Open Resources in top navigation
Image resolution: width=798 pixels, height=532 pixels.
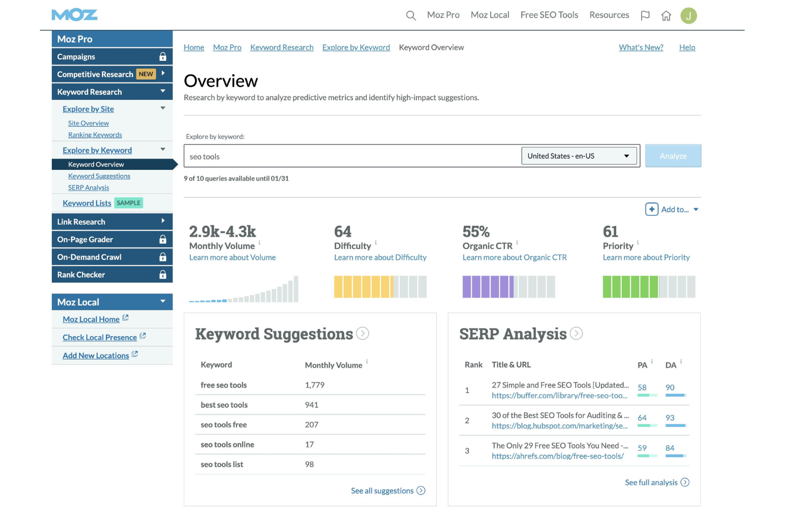pyautogui.click(x=609, y=15)
